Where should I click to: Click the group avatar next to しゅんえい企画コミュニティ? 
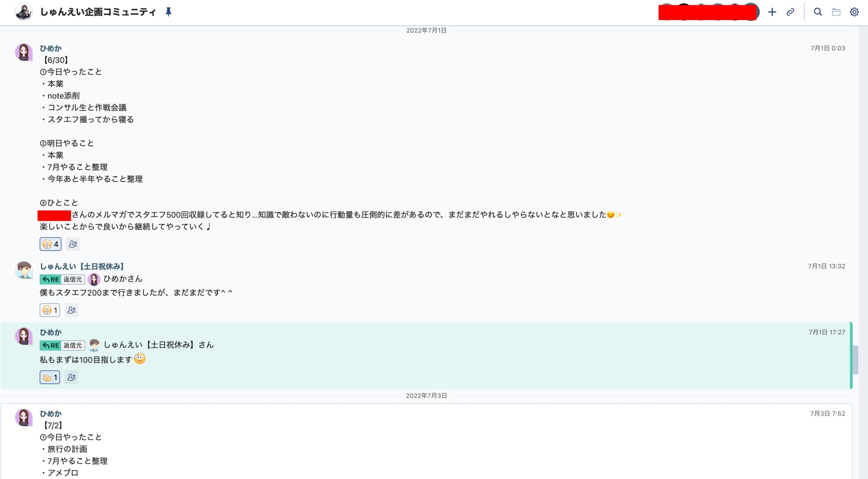[x=24, y=12]
